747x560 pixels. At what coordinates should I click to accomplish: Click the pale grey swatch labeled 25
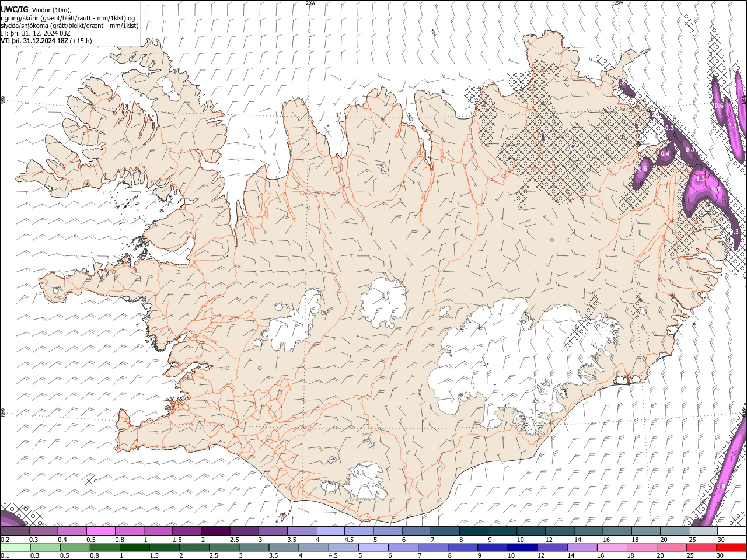[x=703, y=531]
